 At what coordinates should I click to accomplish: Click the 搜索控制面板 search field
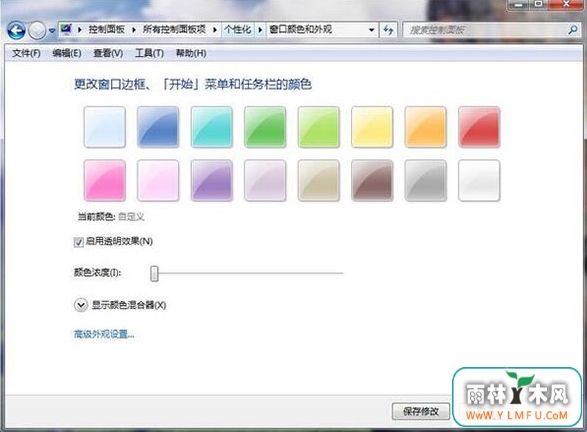click(485, 30)
